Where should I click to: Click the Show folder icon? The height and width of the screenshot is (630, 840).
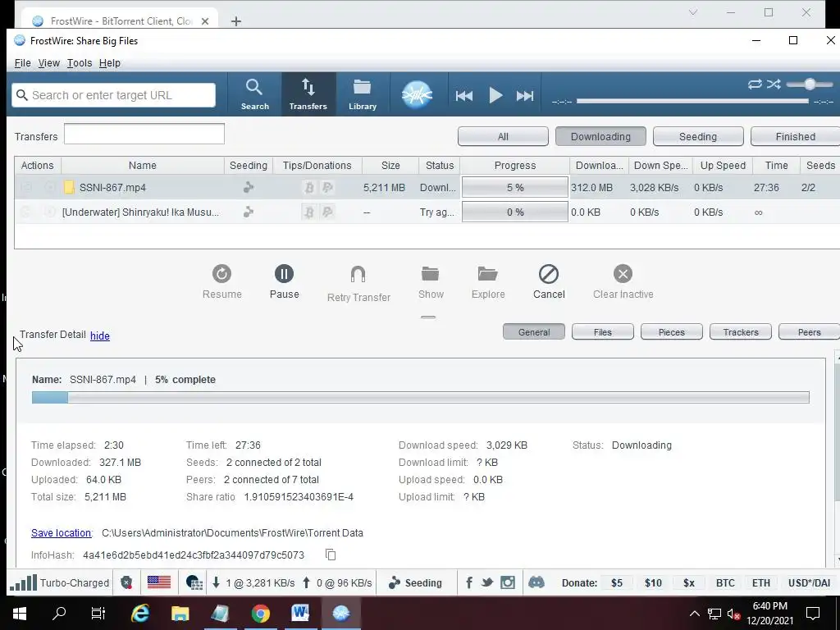pyautogui.click(x=430, y=274)
